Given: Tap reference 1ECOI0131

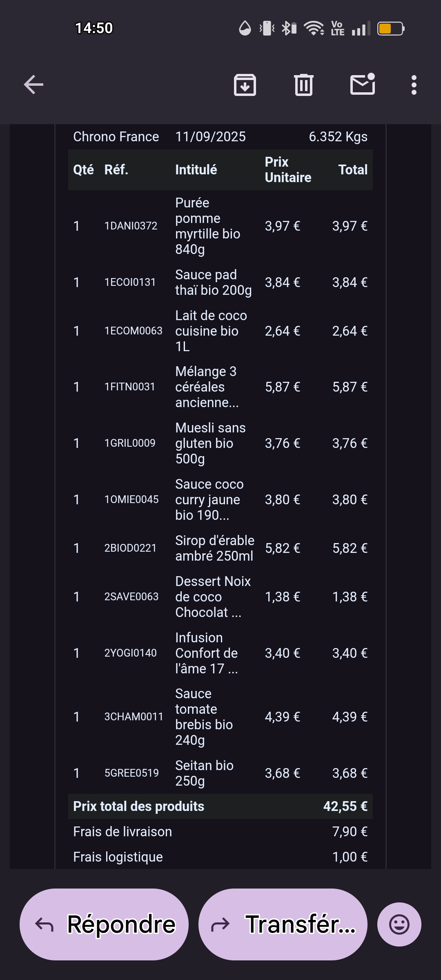Looking at the screenshot, I should pos(130,282).
